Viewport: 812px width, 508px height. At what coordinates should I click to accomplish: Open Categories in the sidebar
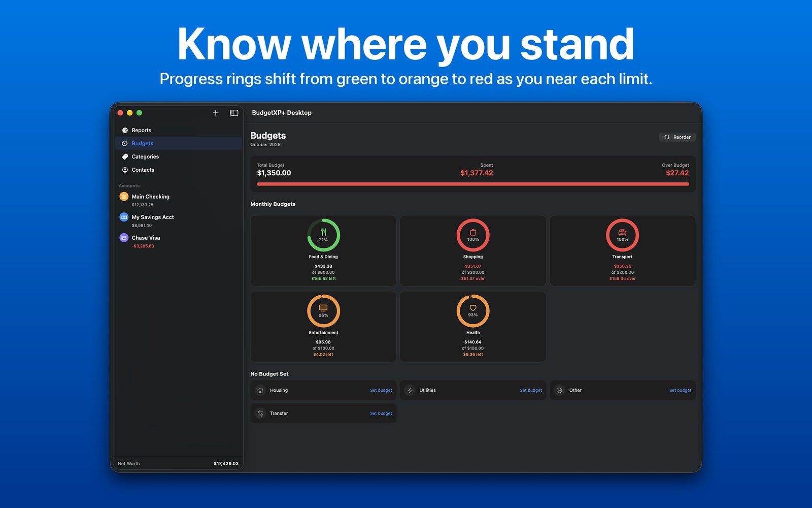click(178, 157)
